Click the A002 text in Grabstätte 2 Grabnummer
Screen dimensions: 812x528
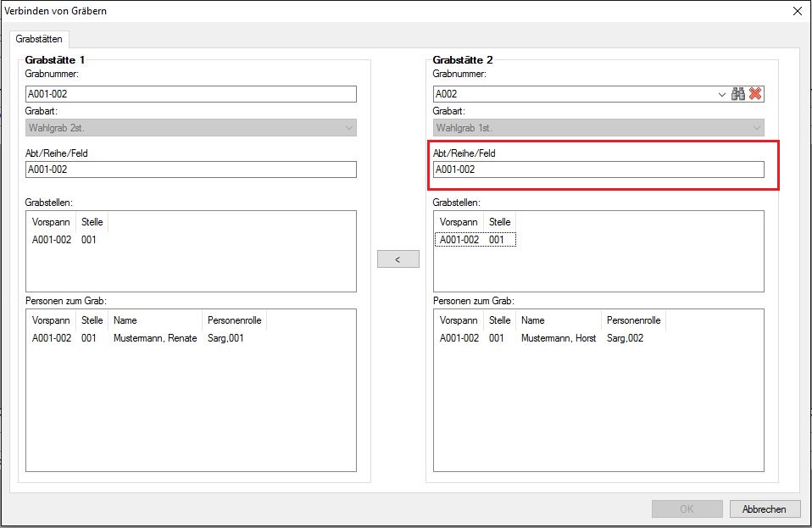click(447, 94)
